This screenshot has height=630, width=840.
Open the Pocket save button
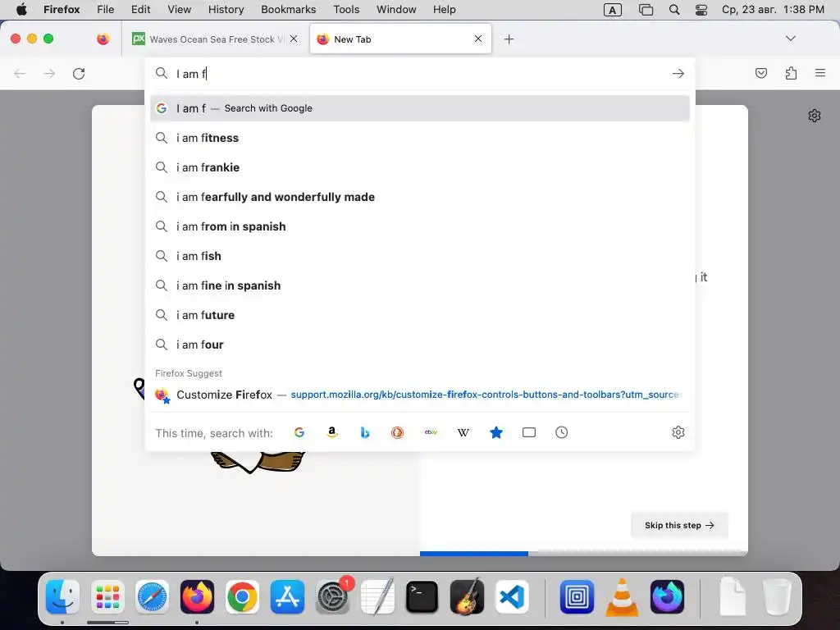pyautogui.click(x=761, y=73)
